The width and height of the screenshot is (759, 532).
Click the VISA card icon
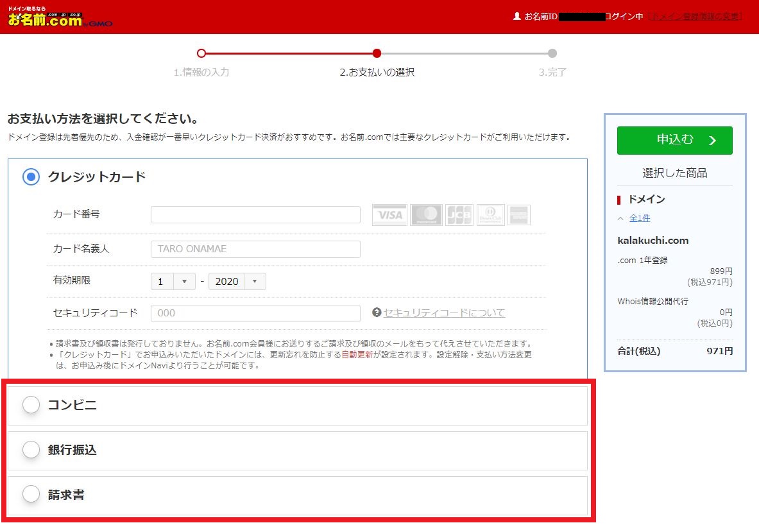[x=389, y=215]
